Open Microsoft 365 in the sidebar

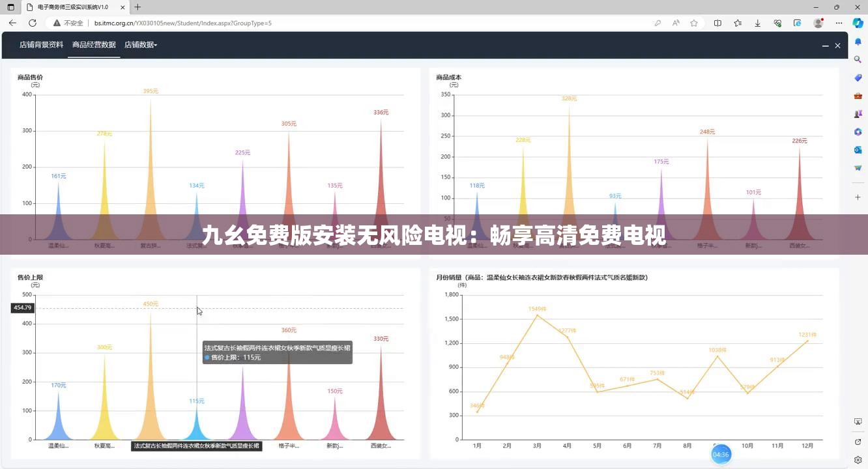(858, 132)
